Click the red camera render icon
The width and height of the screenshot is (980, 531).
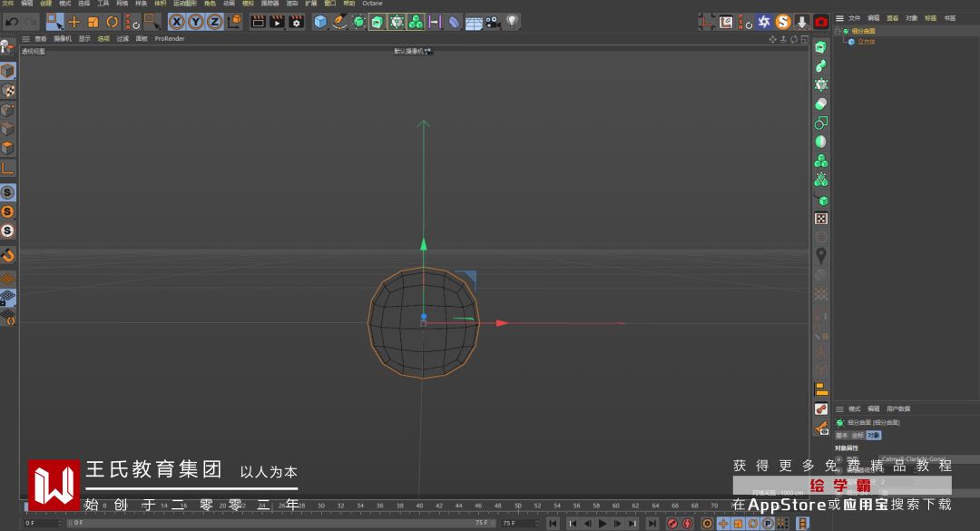pyautogui.click(x=821, y=21)
